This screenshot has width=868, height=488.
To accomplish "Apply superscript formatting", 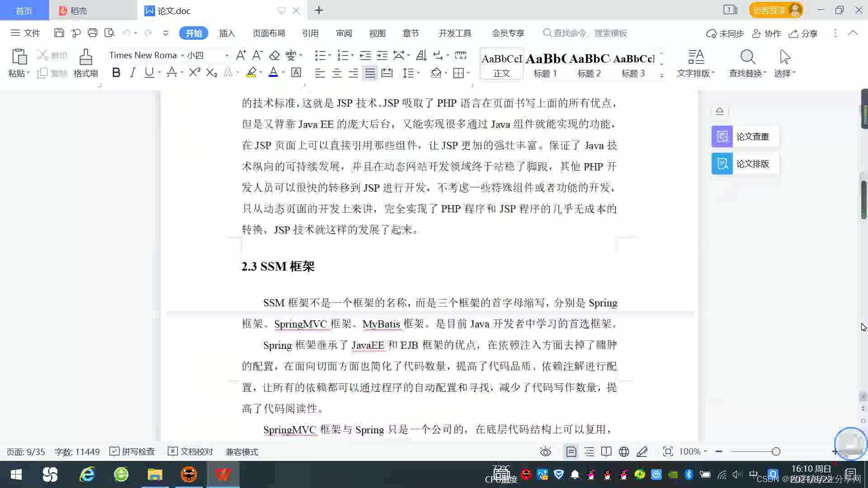I will (194, 73).
